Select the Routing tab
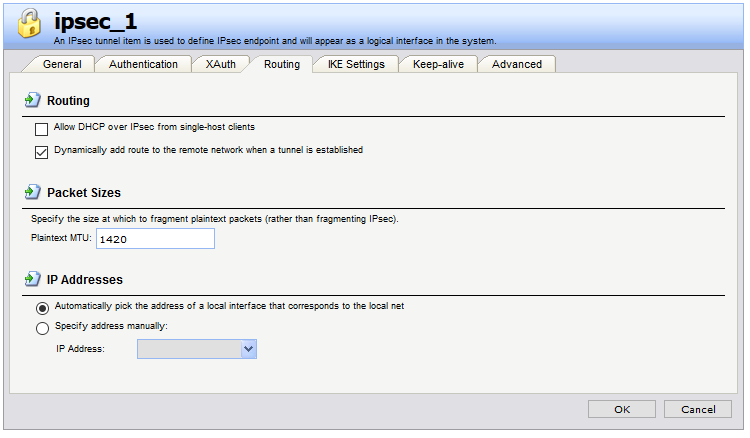Screen dimensions: 750x438 pyautogui.click(x=281, y=64)
